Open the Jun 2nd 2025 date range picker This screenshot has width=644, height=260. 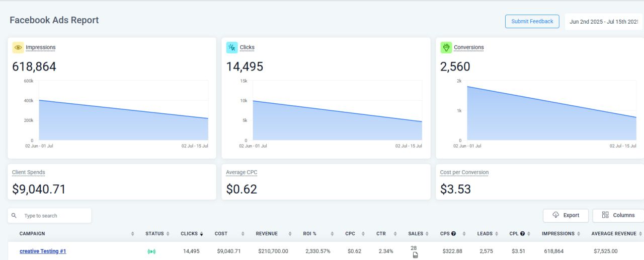click(604, 22)
